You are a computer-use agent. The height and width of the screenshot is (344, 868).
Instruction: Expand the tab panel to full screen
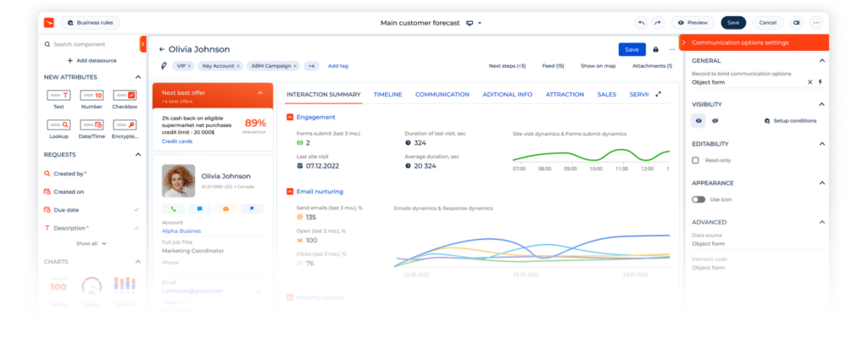(659, 94)
